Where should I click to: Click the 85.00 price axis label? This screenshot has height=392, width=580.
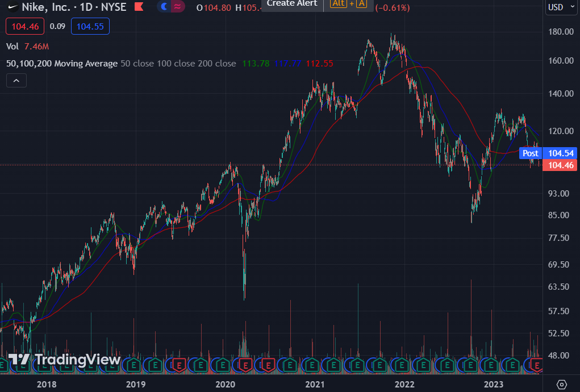click(558, 215)
